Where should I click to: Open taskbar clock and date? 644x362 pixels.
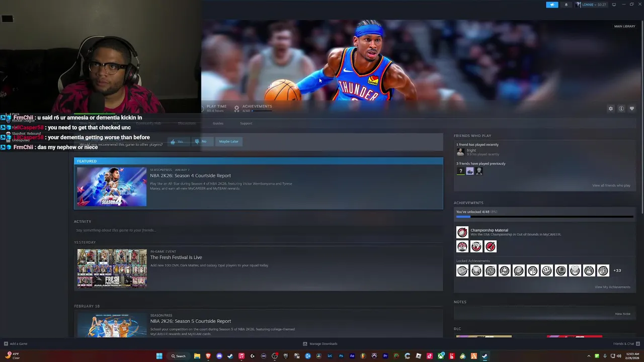tap(631, 356)
